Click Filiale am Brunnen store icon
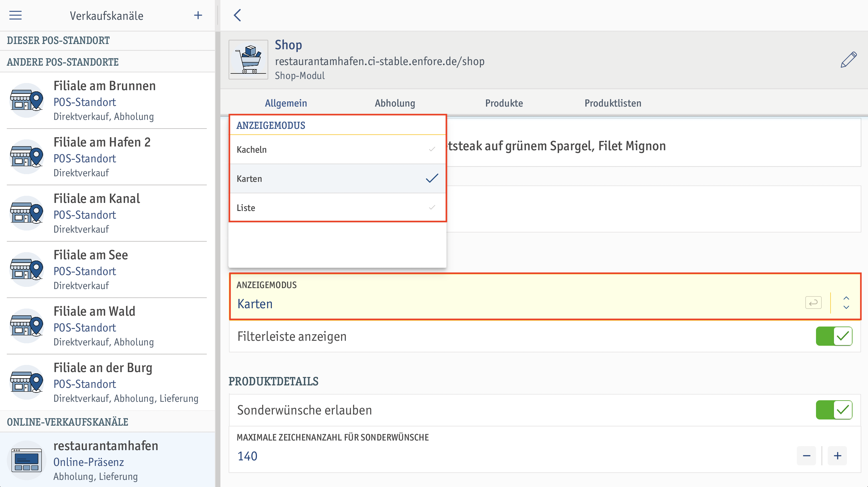 point(27,100)
